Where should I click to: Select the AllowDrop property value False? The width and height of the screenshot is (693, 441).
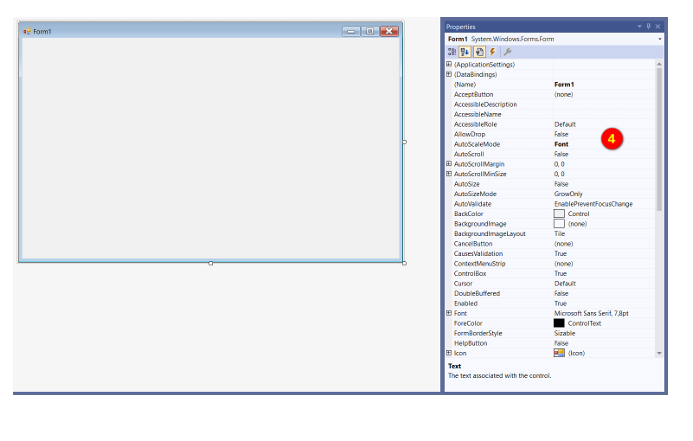[x=561, y=134]
